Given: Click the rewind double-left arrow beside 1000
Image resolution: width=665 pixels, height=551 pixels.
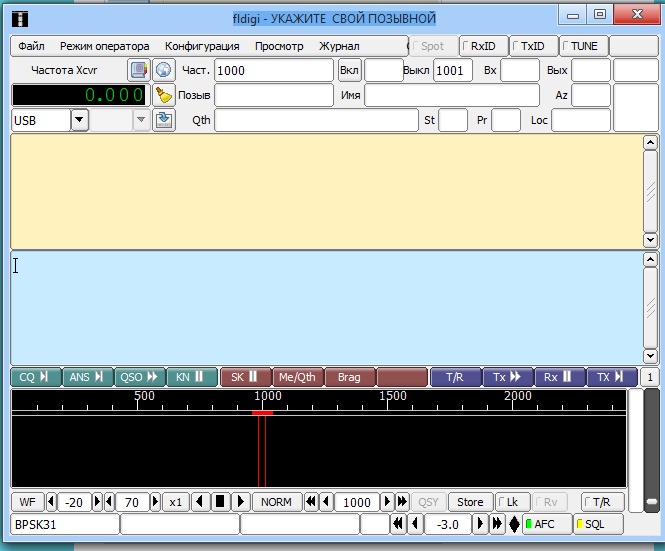Looking at the screenshot, I should point(311,502).
